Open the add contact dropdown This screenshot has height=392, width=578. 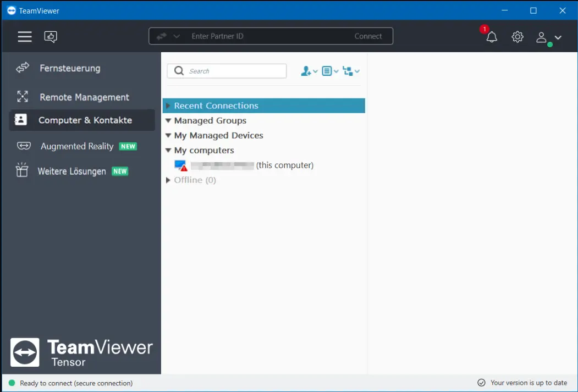(309, 71)
